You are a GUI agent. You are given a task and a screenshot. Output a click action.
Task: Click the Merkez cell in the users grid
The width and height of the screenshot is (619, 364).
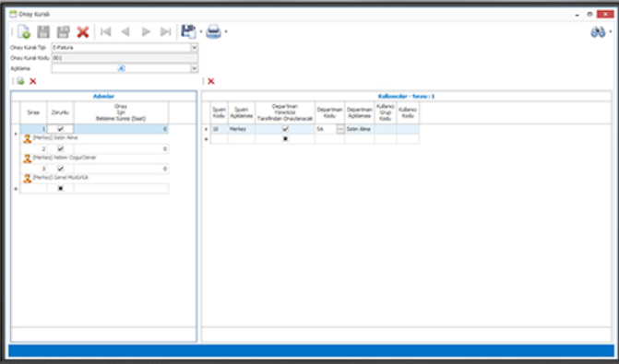pos(242,129)
